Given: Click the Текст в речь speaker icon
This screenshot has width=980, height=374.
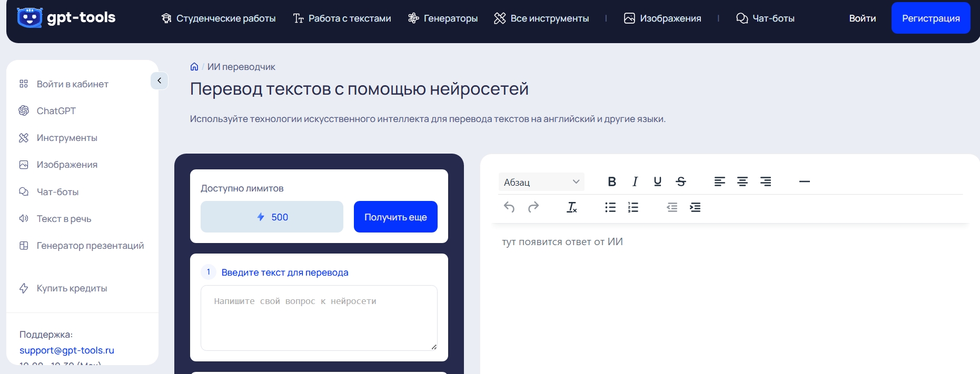Looking at the screenshot, I should (24, 219).
